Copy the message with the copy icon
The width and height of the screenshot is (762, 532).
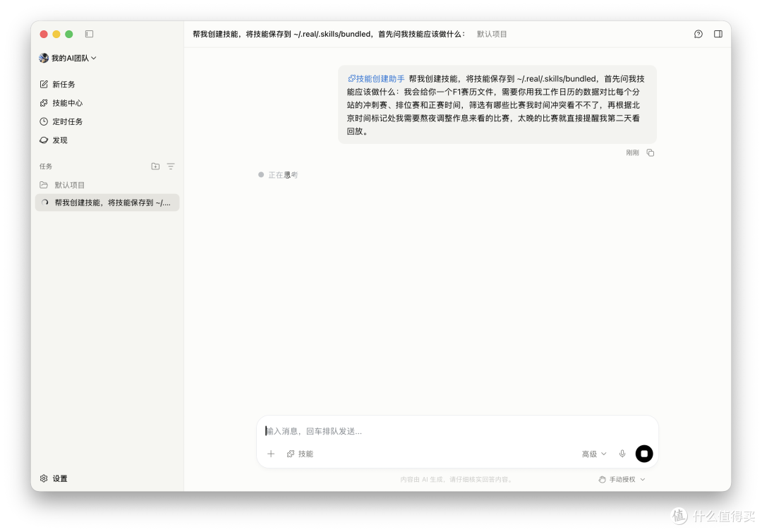click(x=651, y=152)
